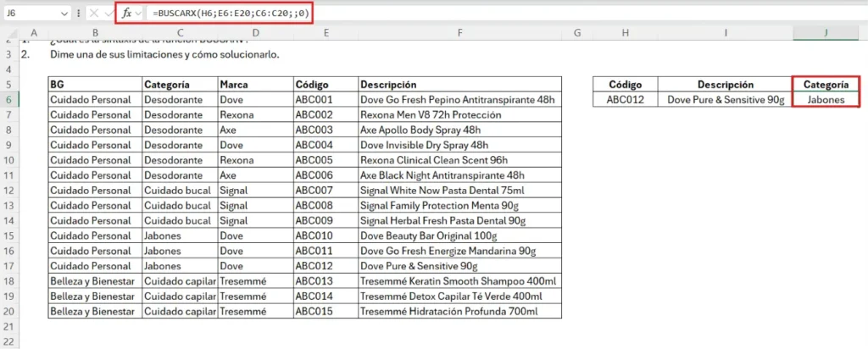Select "Rexona Men V8 72h Protección" cell

pyautogui.click(x=460, y=115)
